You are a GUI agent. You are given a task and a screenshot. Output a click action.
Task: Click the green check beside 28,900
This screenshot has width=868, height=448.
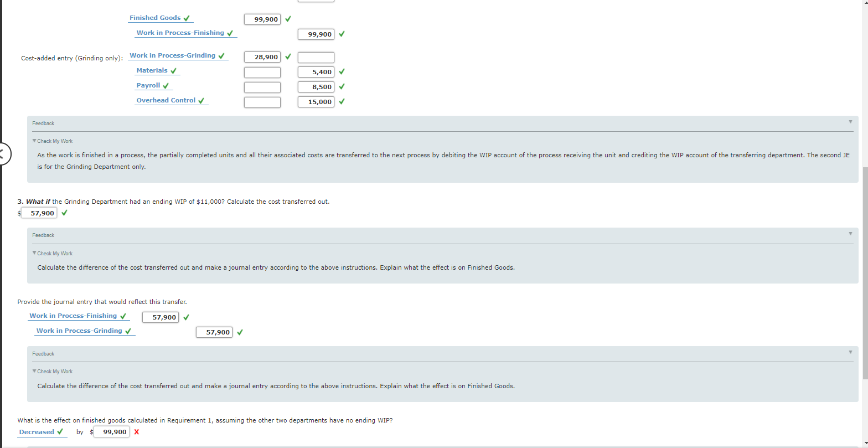(x=288, y=56)
